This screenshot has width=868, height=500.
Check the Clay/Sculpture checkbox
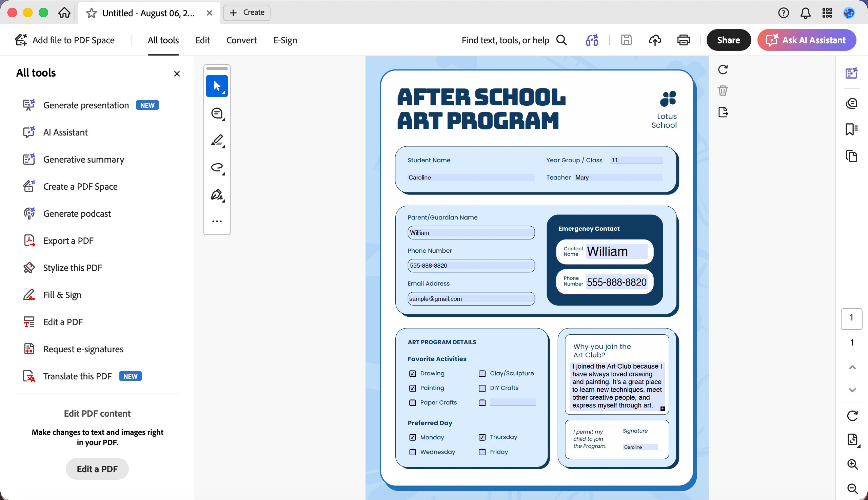[482, 373]
